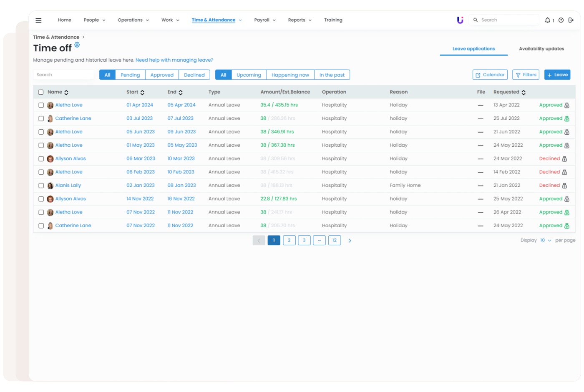Viewport: 584px width, 392px height.
Task: Open the Filters panel
Action: point(526,75)
